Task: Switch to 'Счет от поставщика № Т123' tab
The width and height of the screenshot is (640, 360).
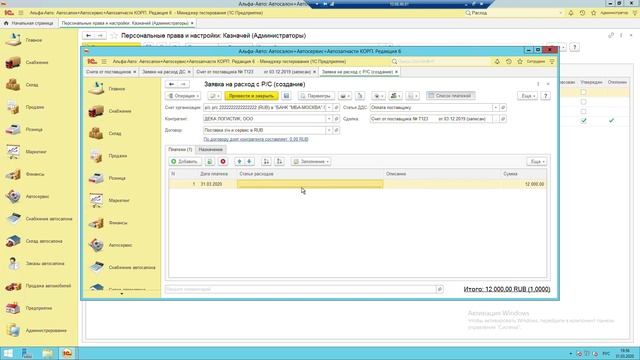Action: (x=253, y=72)
